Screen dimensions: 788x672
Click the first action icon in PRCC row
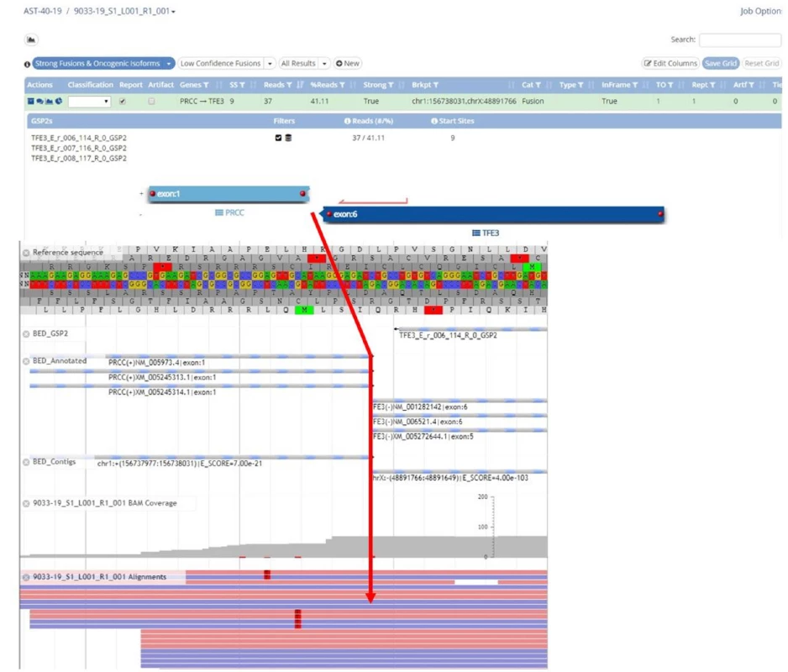click(30, 101)
